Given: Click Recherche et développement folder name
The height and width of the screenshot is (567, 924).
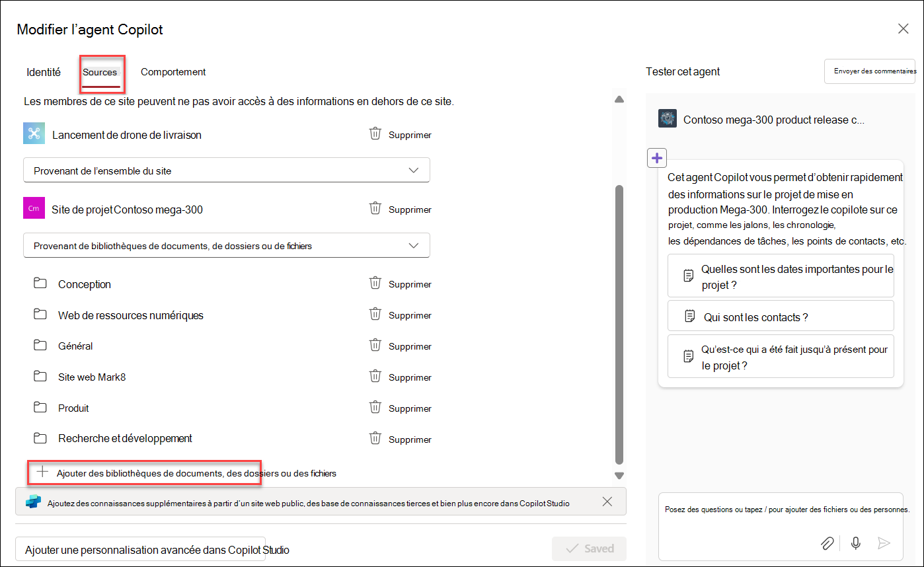Looking at the screenshot, I should (125, 438).
